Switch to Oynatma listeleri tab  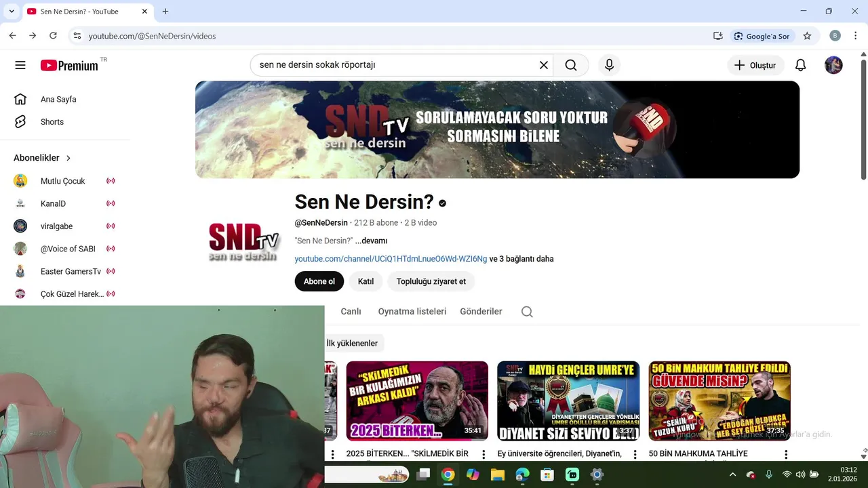pyautogui.click(x=412, y=312)
